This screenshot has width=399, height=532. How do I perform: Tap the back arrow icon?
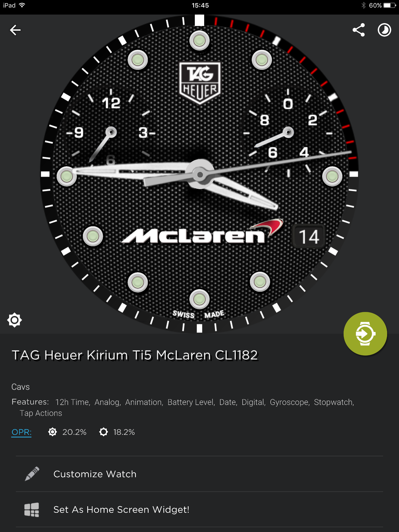[x=15, y=30]
